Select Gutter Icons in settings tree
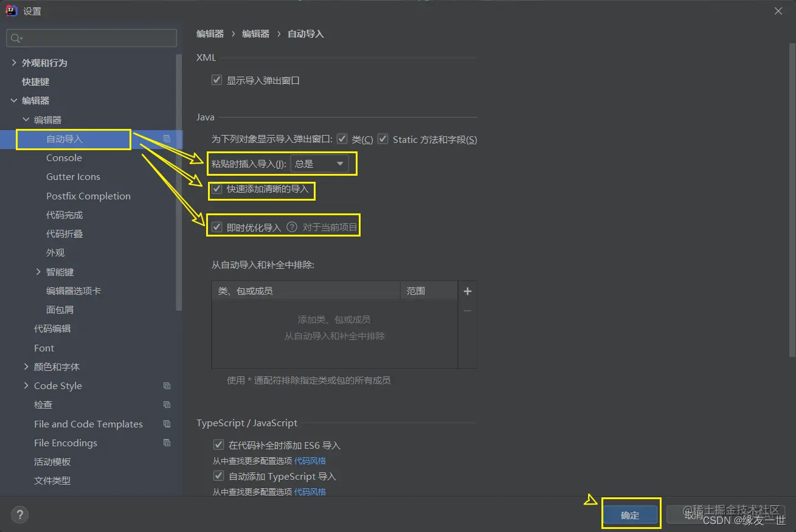The image size is (796, 532). pos(73,177)
